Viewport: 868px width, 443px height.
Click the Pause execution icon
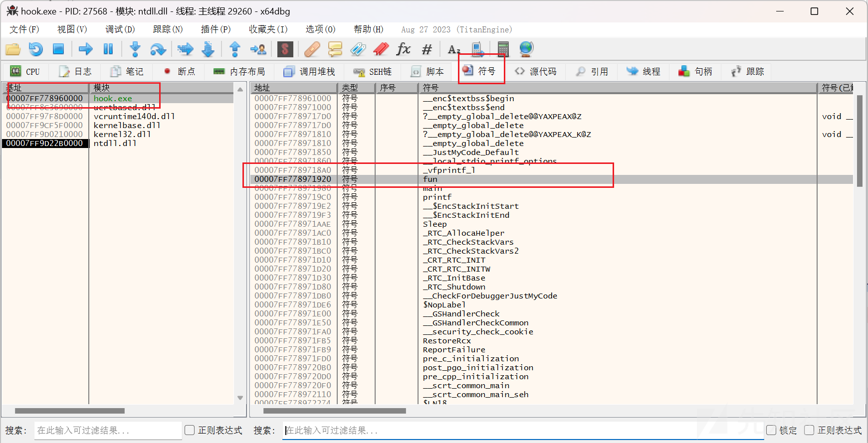(x=108, y=49)
